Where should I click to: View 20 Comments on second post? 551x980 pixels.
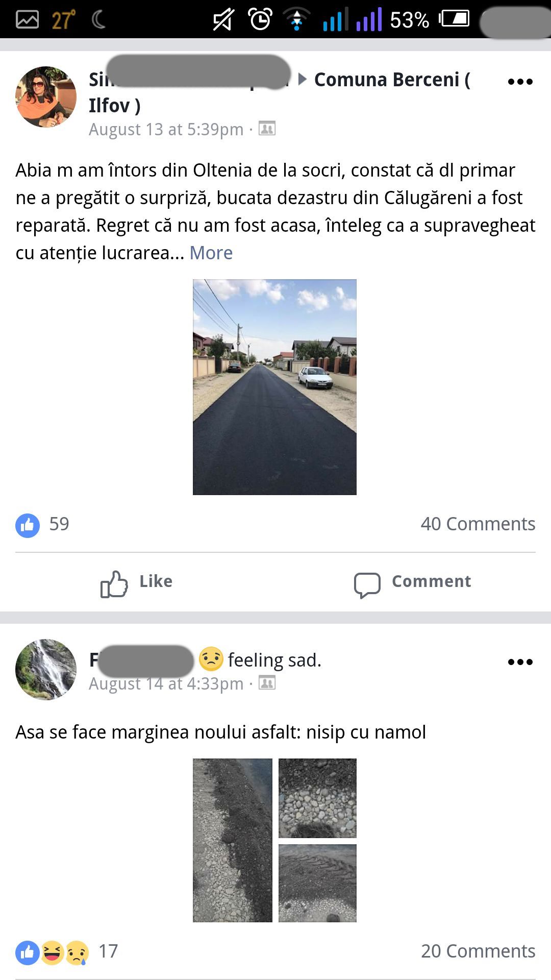478,951
